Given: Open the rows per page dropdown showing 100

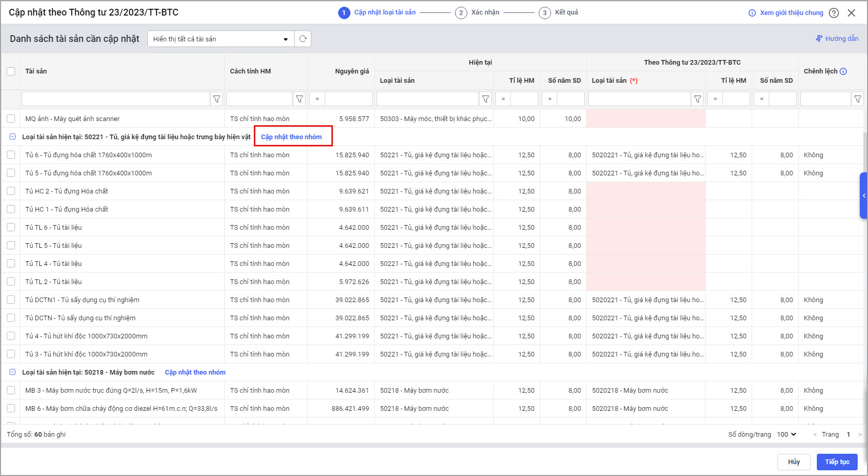Looking at the screenshot, I should click(786, 434).
